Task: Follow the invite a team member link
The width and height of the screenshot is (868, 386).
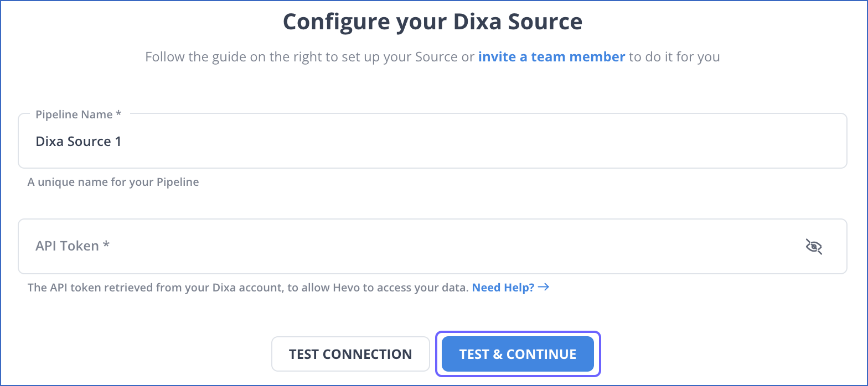Action: click(551, 56)
